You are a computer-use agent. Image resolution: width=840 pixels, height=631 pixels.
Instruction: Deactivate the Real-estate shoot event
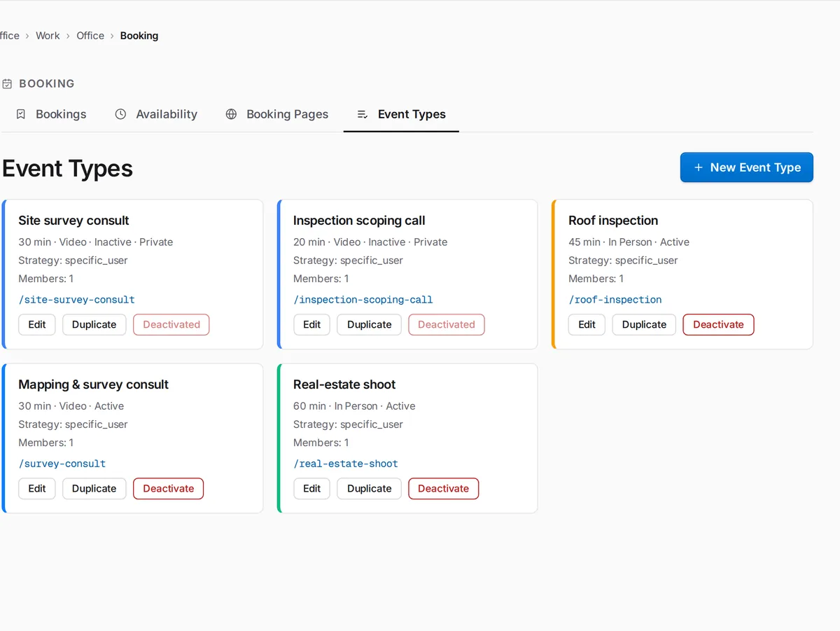[444, 489]
